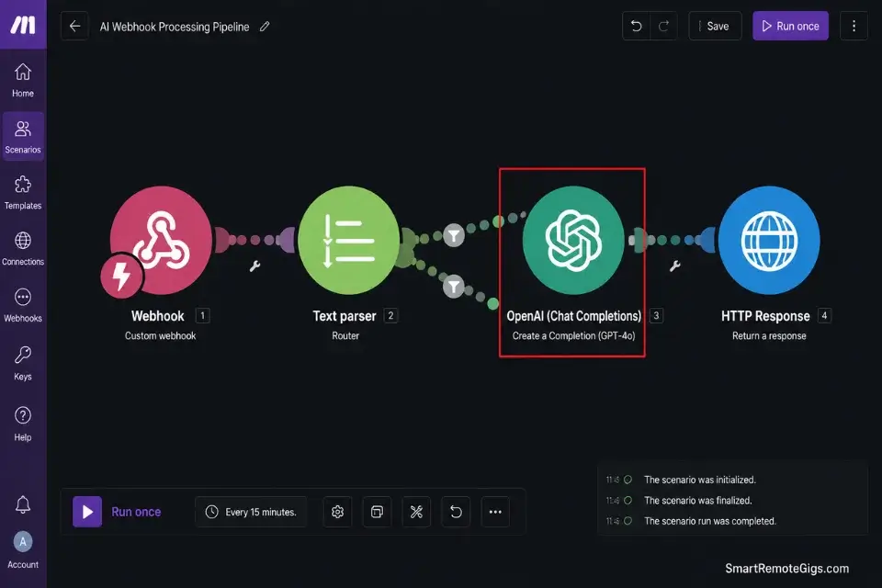Image resolution: width=882 pixels, height=588 pixels.
Task: Click the Webhook module label
Action: click(x=157, y=316)
